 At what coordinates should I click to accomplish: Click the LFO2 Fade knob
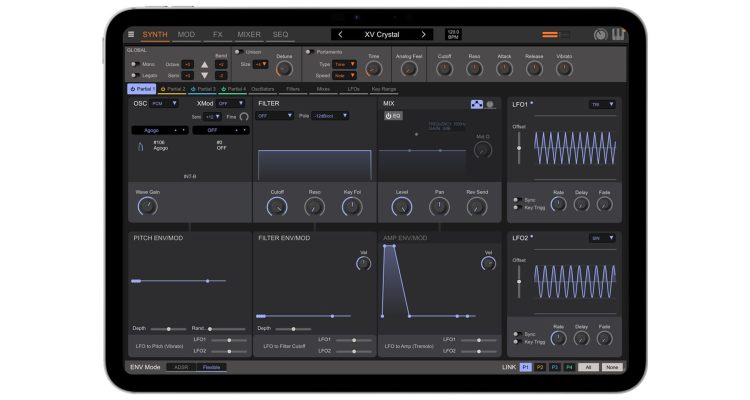[605, 339]
